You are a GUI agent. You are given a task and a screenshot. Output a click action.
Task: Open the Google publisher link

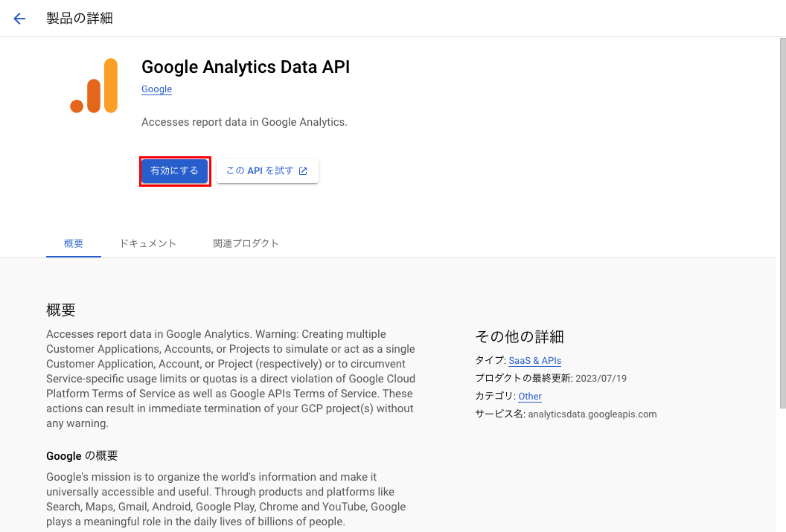[156, 89]
